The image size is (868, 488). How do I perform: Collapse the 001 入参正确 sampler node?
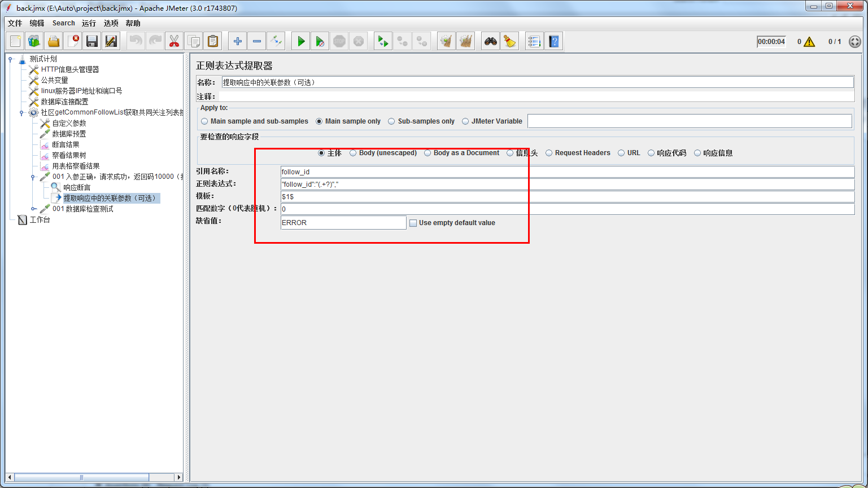(33, 177)
